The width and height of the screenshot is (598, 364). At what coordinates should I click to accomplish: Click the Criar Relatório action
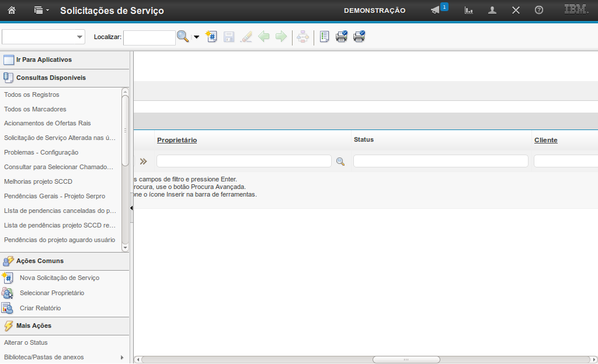[40, 308]
